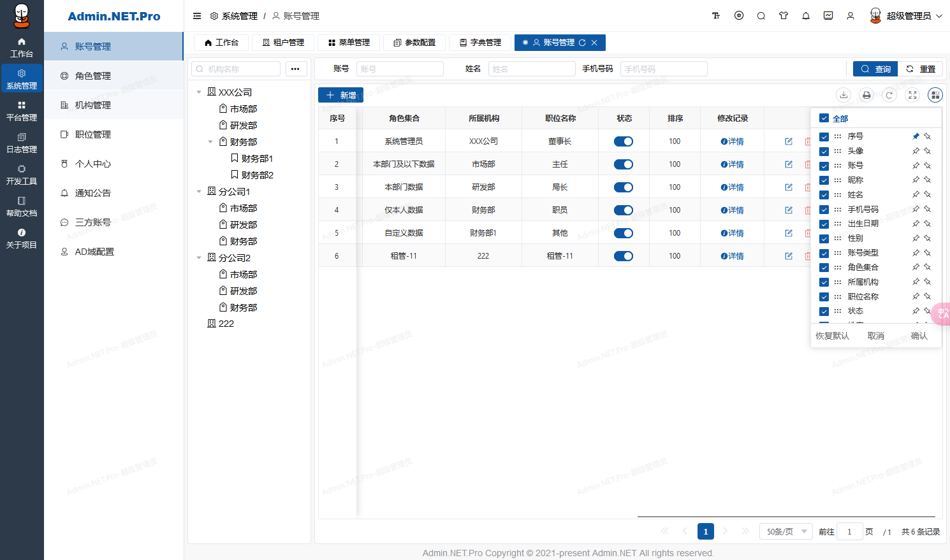Image resolution: width=950 pixels, height=560 pixels.
Task: Open the menu search magnifier in header
Action: [x=761, y=16]
